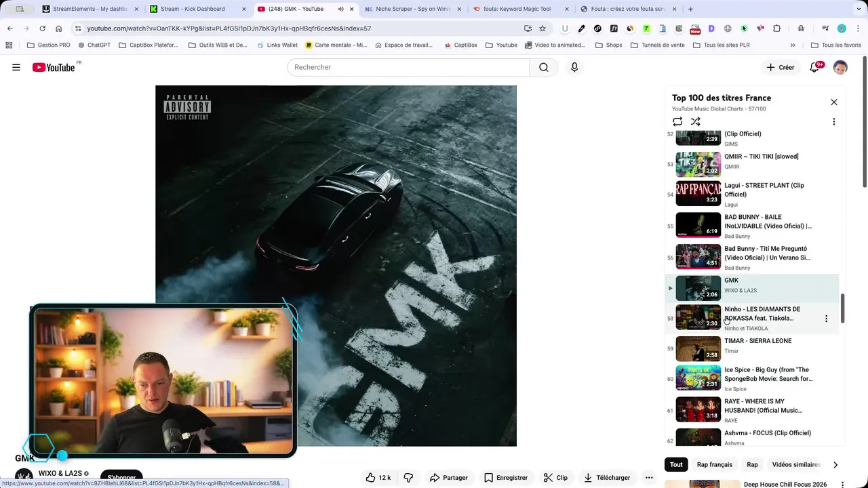Screen dimensions: 868x488
Task: Reload the current page
Action: [x=42, y=28]
